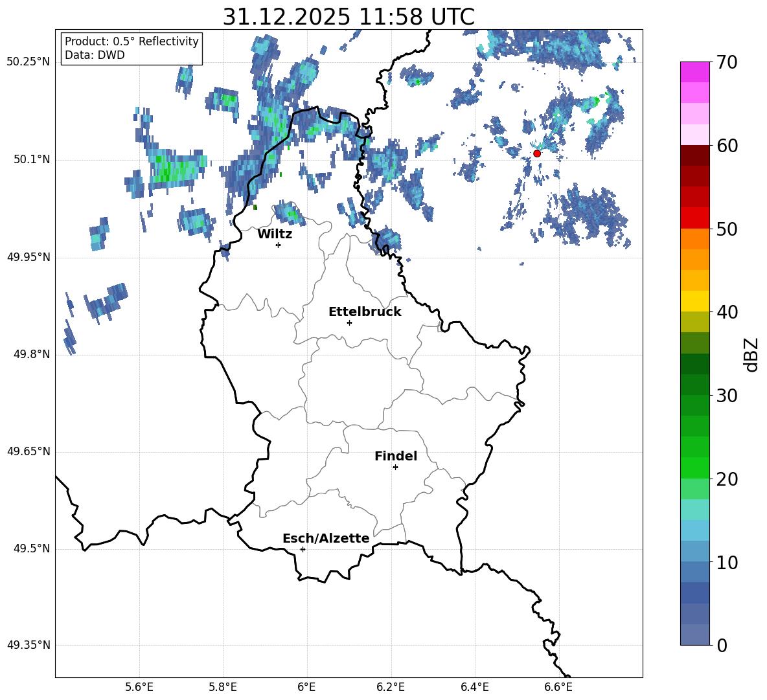Click the colorbar tick label 20
The image size is (767, 700).
tap(727, 479)
